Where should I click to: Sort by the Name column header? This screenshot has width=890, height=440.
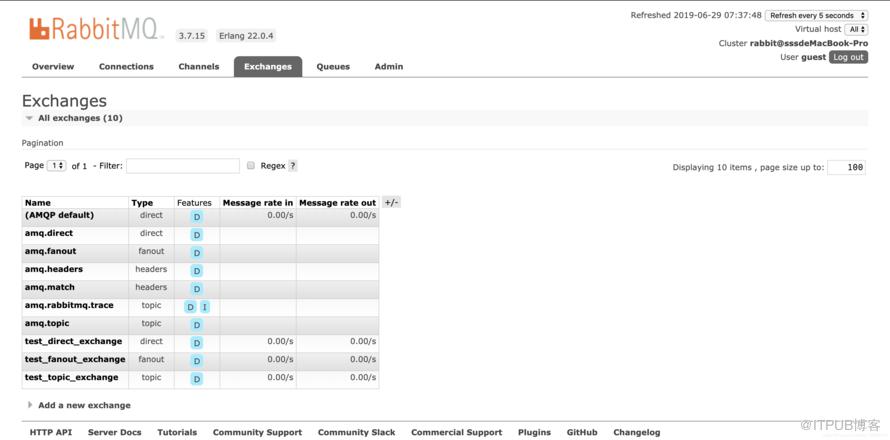coord(37,203)
